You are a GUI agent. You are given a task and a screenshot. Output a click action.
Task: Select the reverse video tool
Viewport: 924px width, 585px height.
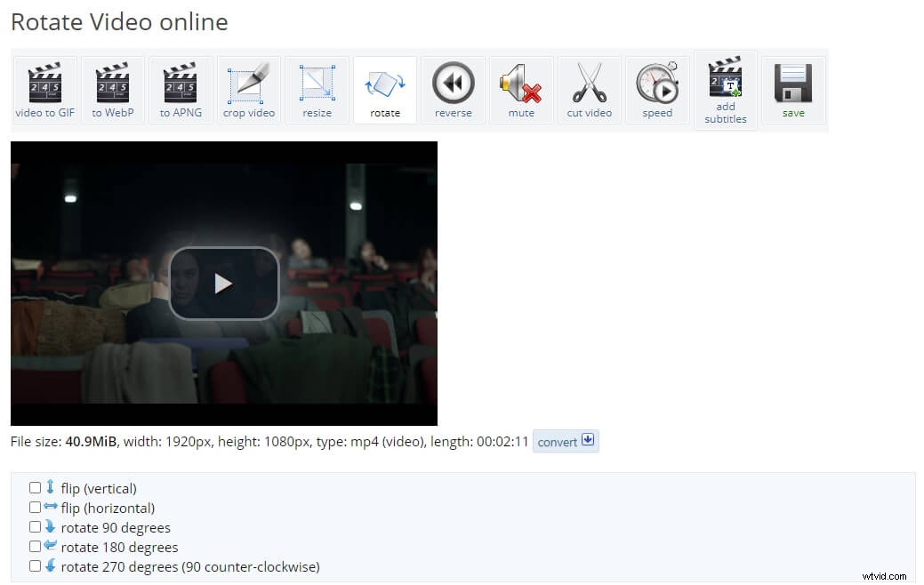(x=454, y=88)
